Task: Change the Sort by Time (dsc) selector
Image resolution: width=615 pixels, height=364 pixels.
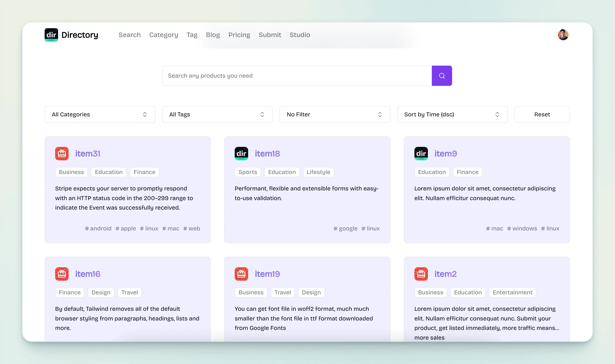Action: pos(452,114)
